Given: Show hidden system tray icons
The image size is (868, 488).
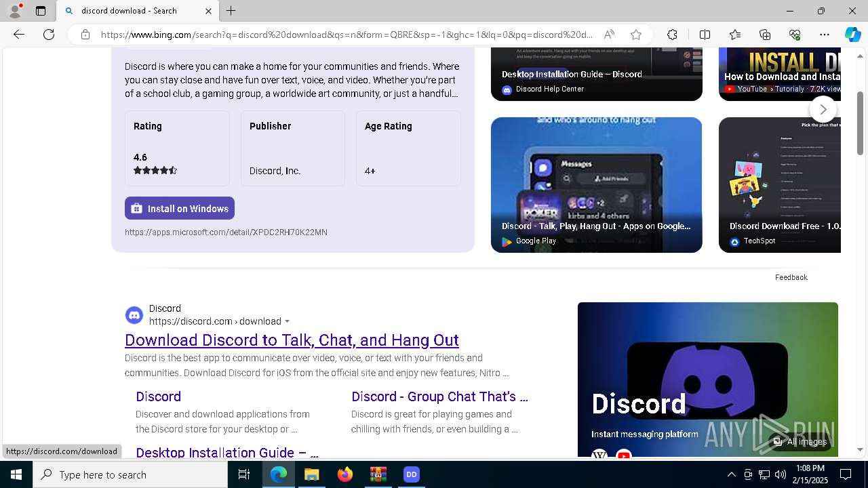Looking at the screenshot, I should 731,474.
